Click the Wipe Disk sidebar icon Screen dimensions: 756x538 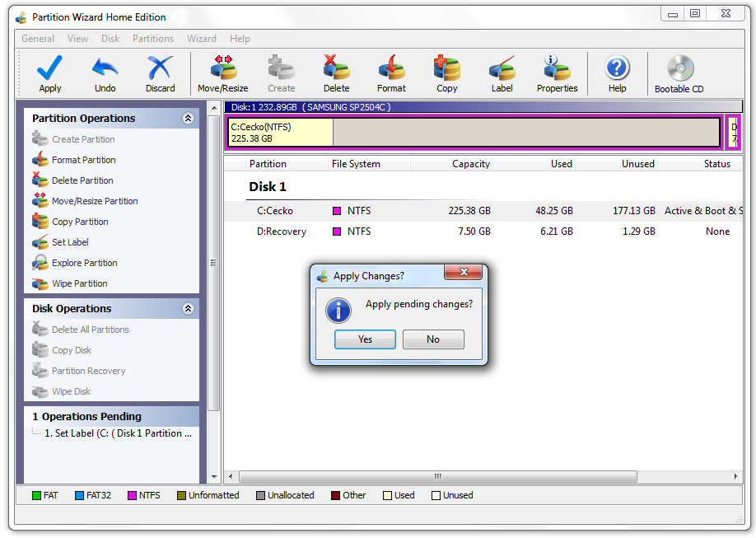point(40,391)
